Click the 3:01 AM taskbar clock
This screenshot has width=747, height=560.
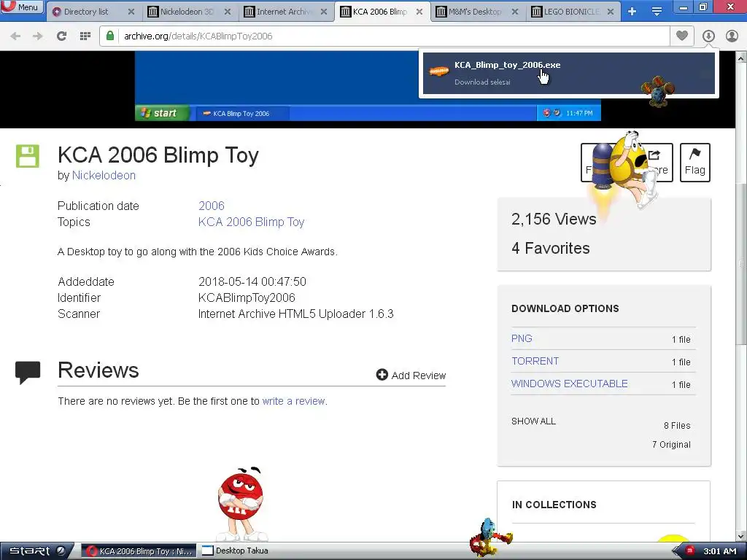tap(719, 551)
